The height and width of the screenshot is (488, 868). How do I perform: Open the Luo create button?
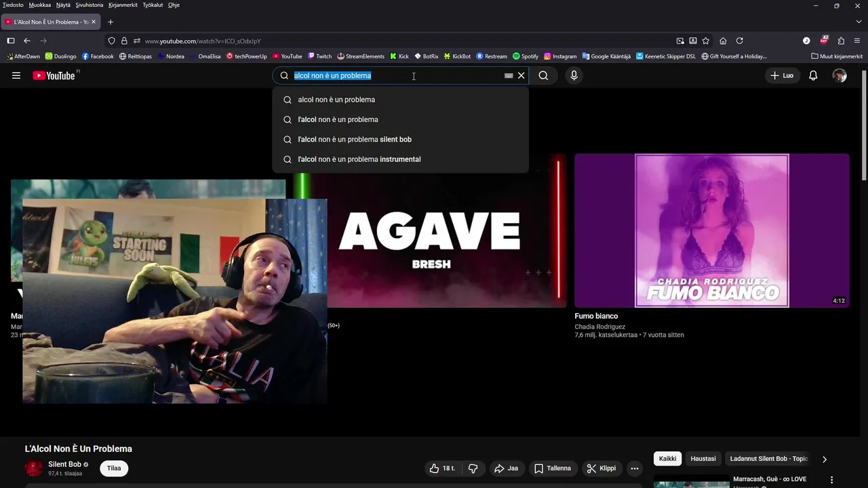click(x=782, y=76)
